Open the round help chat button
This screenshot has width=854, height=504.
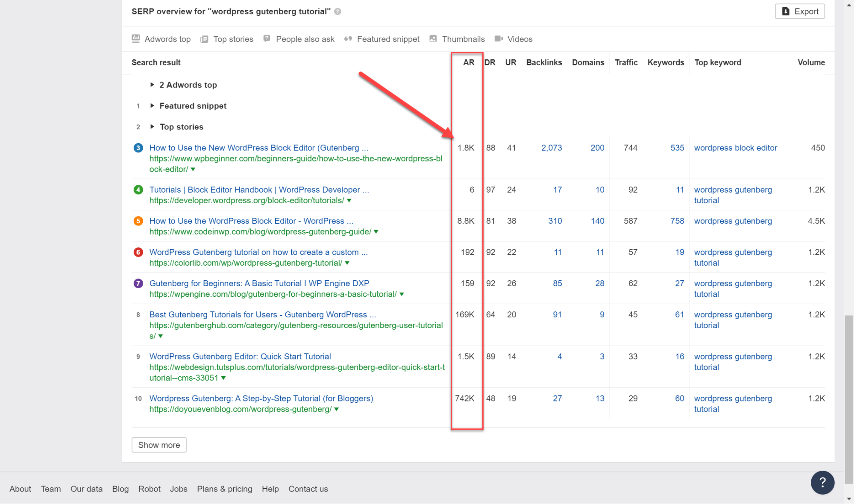click(822, 483)
